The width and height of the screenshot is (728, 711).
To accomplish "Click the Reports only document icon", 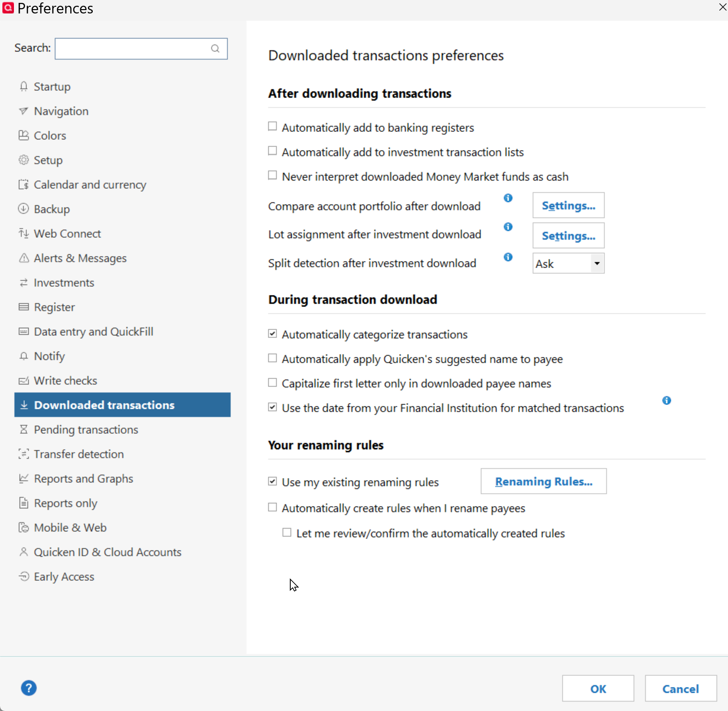I will pos(24,503).
